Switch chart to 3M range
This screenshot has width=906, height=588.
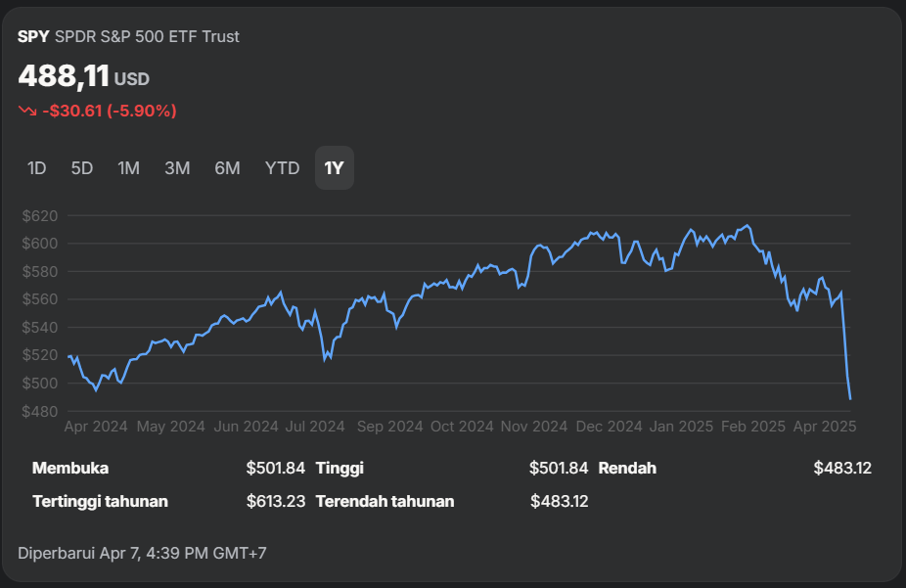tap(177, 168)
